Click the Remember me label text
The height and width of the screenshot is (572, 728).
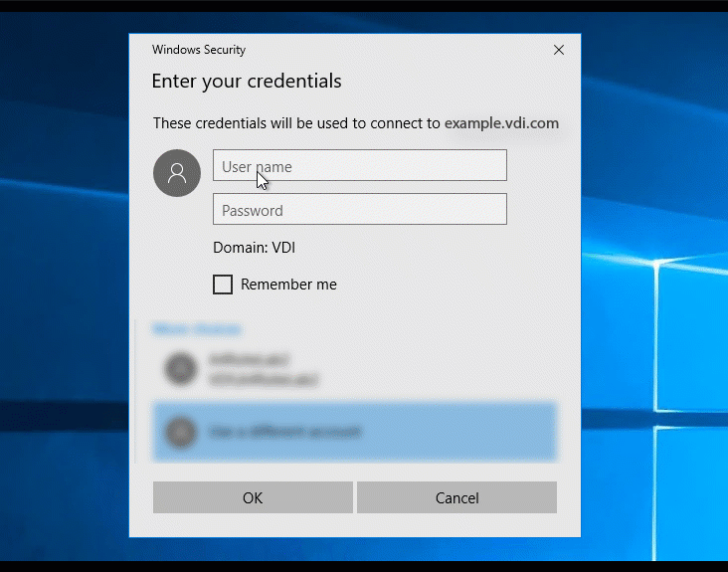(288, 285)
